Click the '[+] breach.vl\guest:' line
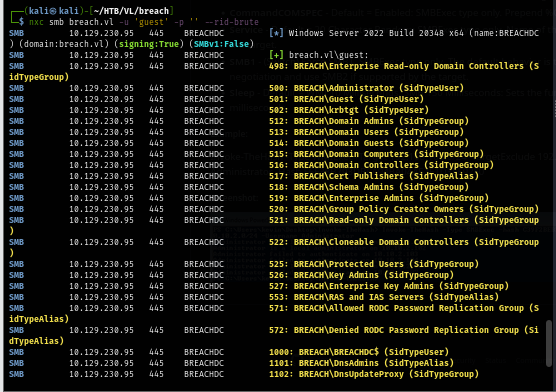The image size is (556, 392). pos(319,55)
